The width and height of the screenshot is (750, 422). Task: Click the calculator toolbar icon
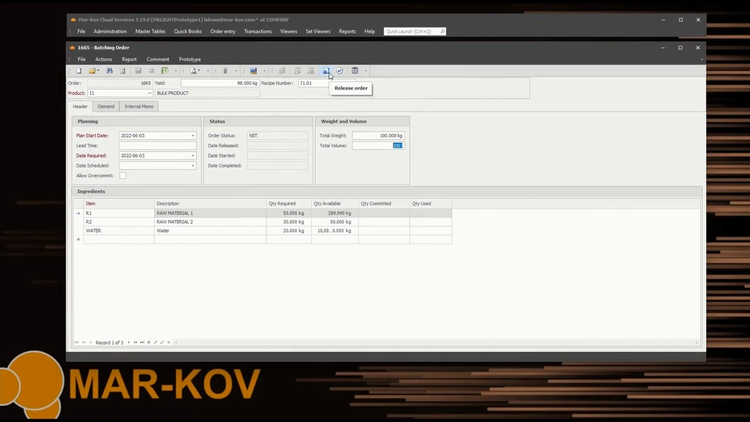point(355,71)
